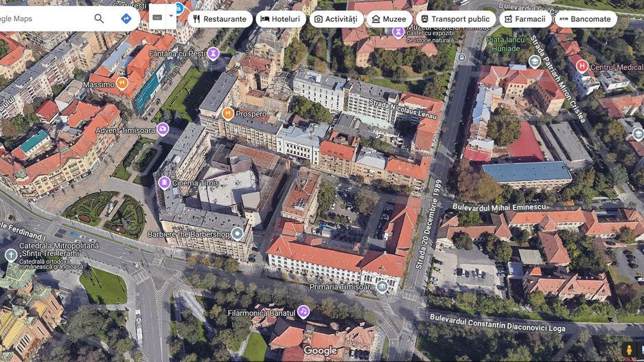This screenshot has width=644, height=362.
Task: Select the Cinema Timiș pin
Action: coord(164,183)
